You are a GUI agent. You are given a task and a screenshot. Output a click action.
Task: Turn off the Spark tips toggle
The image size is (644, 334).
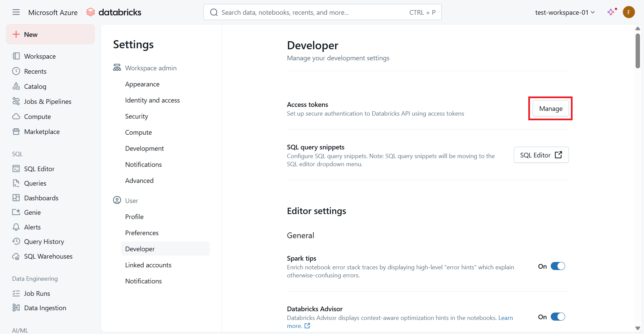[x=558, y=266]
